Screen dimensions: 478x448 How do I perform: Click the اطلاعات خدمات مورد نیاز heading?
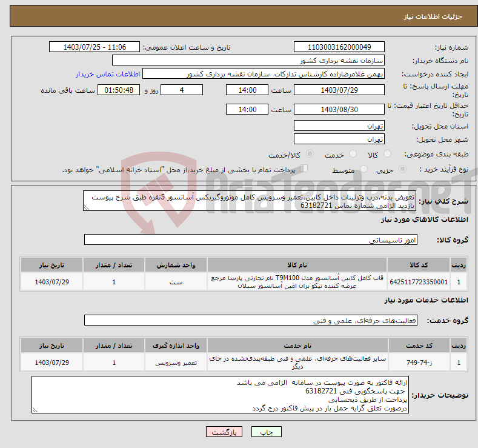(x=426, y=300)
